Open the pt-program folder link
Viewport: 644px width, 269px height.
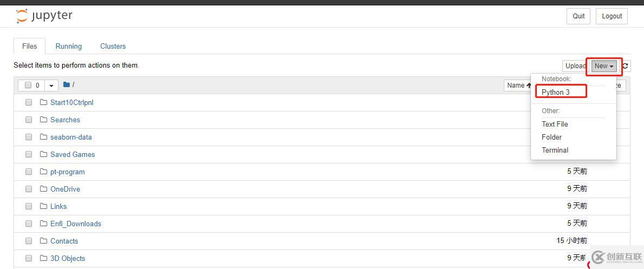[68, 172]
